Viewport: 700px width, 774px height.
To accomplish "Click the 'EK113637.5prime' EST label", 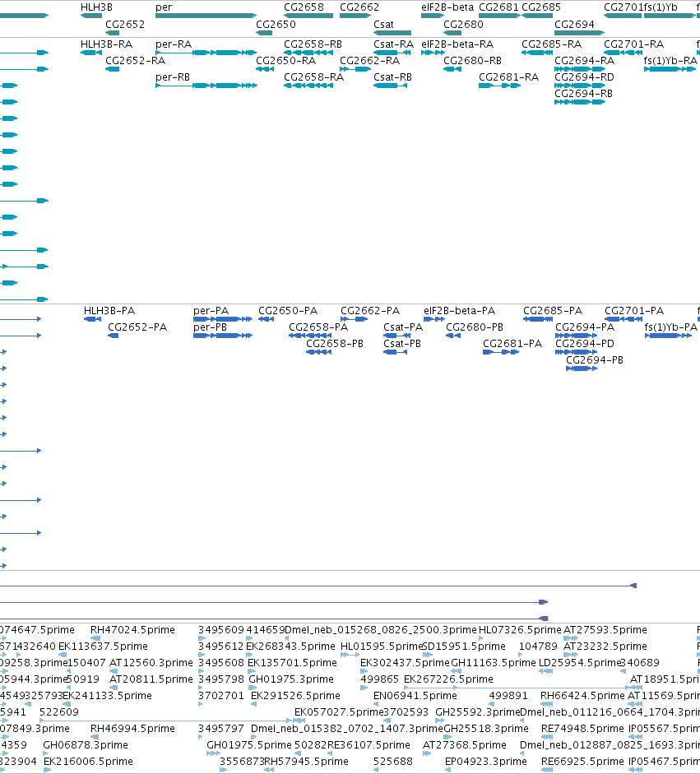I will pyautogui.click(x=103, y=647).
